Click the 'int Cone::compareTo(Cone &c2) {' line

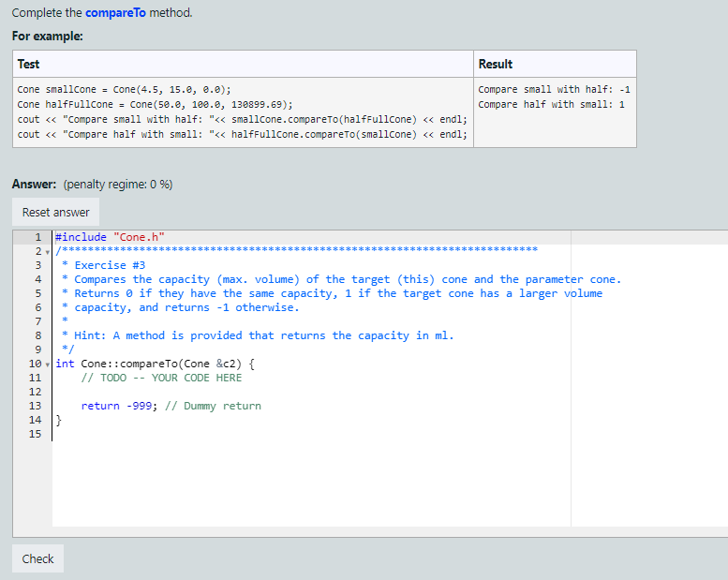pyautogui.click(x=156, y=364)
